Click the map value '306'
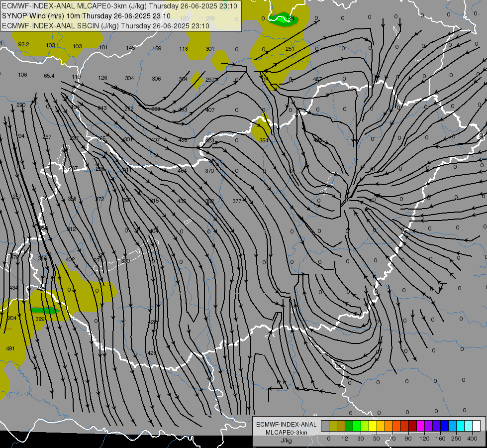Image resolution: width=487 pixels, height=448 pixels. click(156, 79)
